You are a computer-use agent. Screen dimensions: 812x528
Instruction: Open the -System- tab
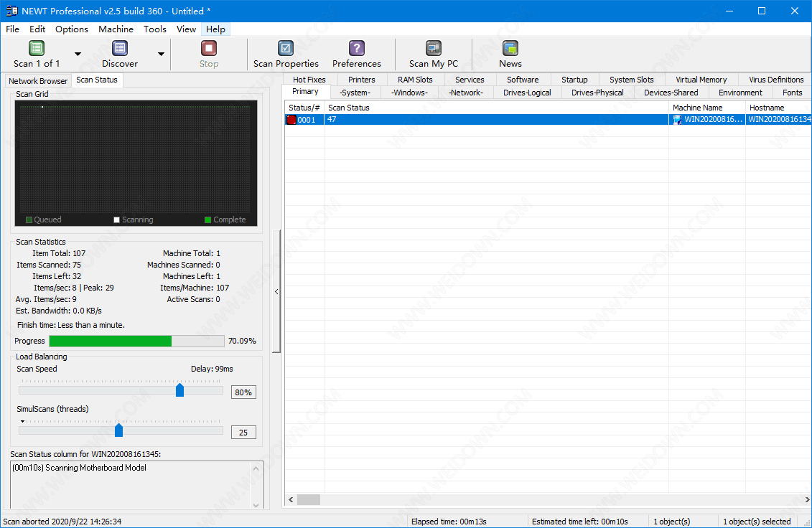(355, 93)
